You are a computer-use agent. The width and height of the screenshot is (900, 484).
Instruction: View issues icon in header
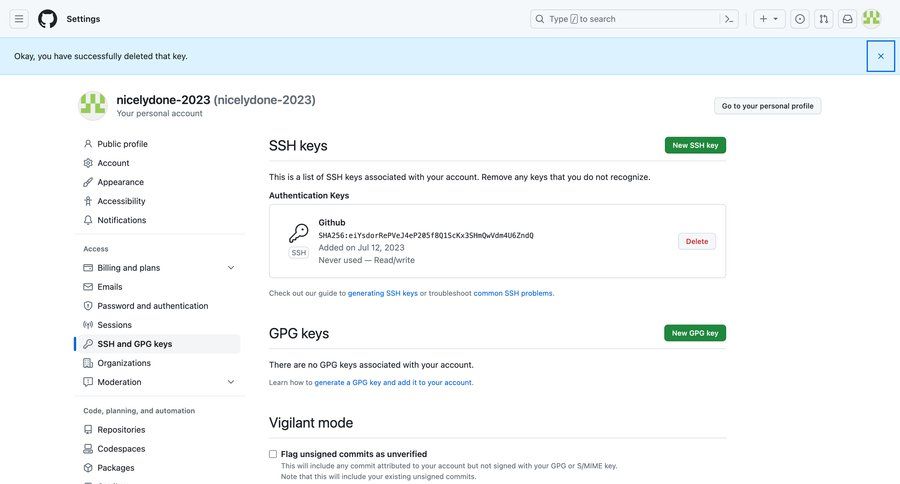[800, 19]
